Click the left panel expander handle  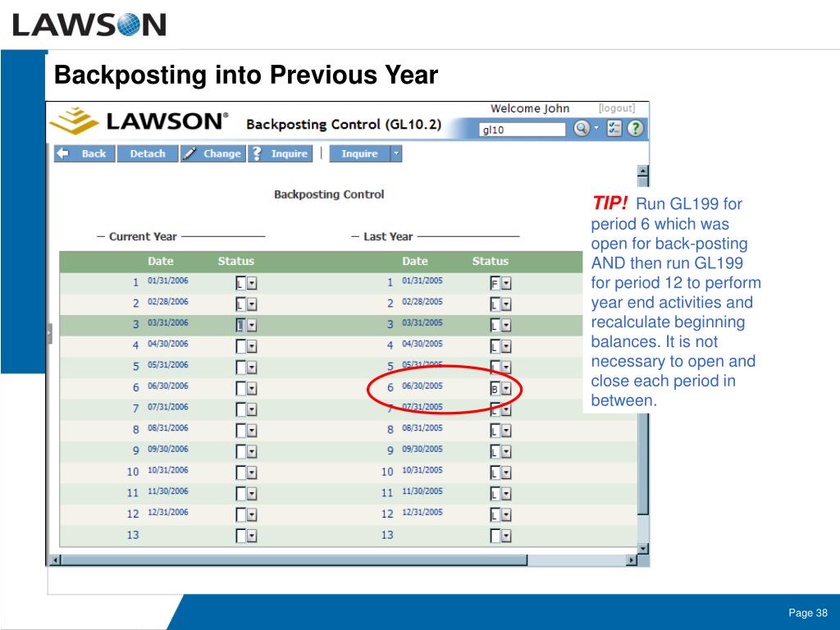pyautogui.click(x=49, y=333)
